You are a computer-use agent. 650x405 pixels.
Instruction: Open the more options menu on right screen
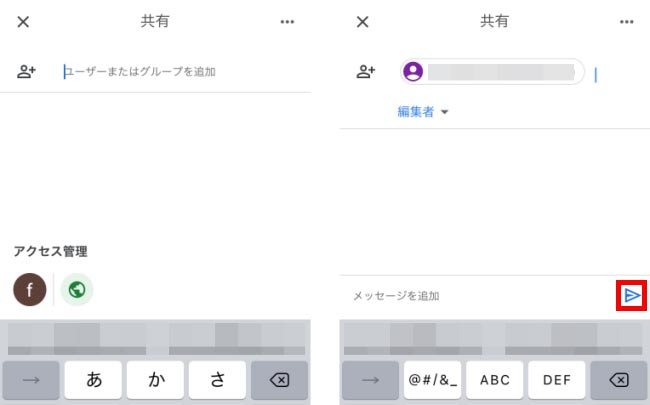(x=626, y=22)
